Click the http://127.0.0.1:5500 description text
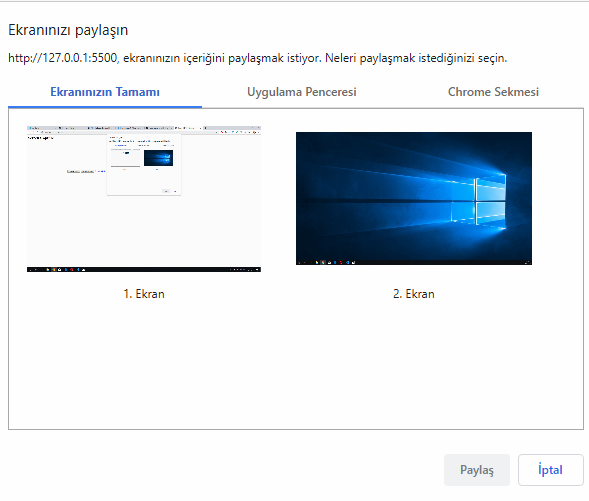The width and height of the screenshot is (589, 501). pos(258,58)
